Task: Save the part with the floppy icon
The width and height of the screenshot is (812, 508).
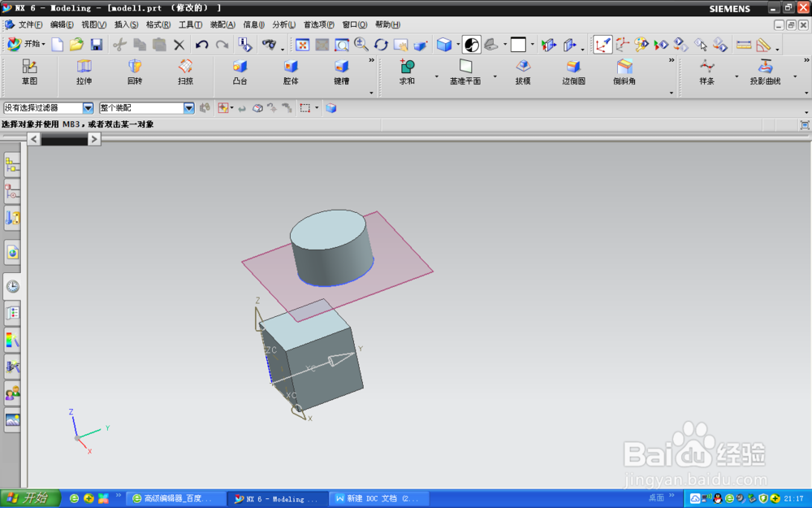Action: click(97, 45)
